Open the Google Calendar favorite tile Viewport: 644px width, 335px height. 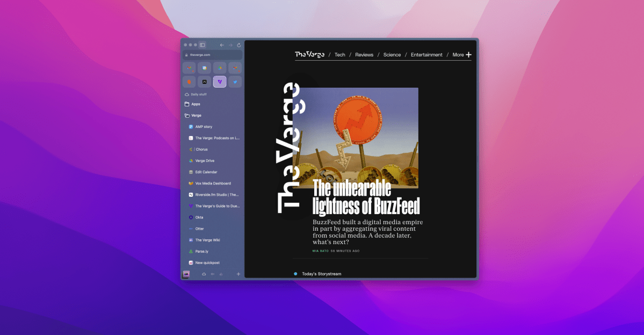pos(204,68)
